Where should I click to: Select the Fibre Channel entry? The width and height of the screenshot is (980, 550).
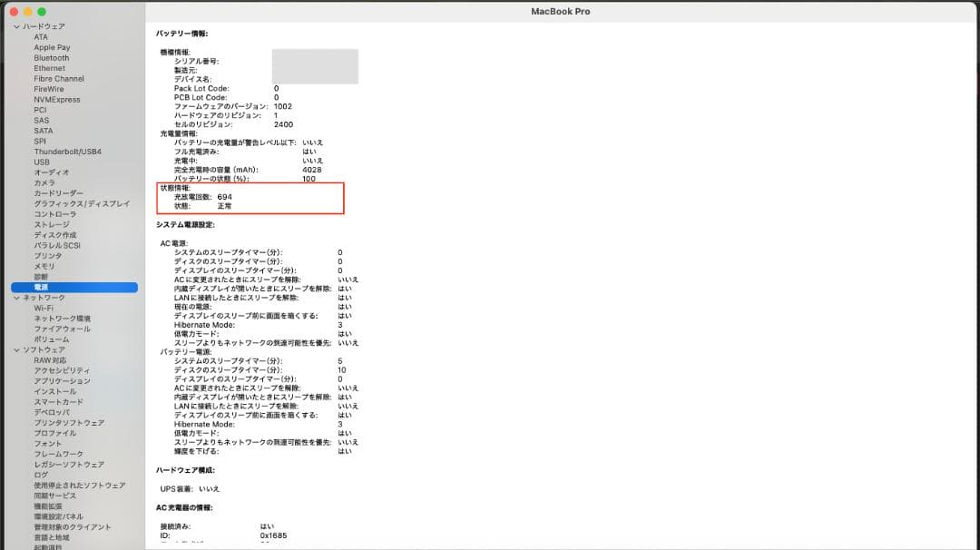(x=59, y=79)
